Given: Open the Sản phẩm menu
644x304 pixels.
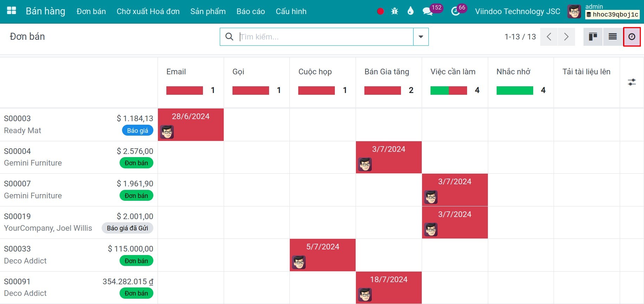Looking at the screenshot, I should tap(208, 12).
